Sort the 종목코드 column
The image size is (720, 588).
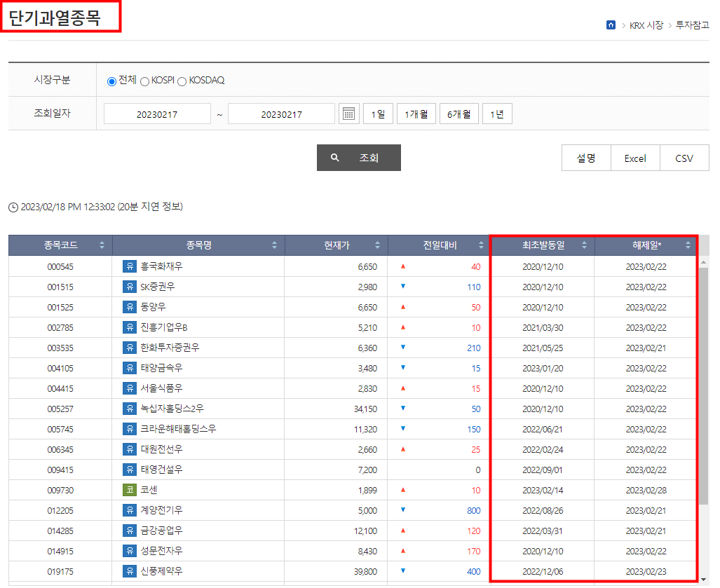pos(102,245)
